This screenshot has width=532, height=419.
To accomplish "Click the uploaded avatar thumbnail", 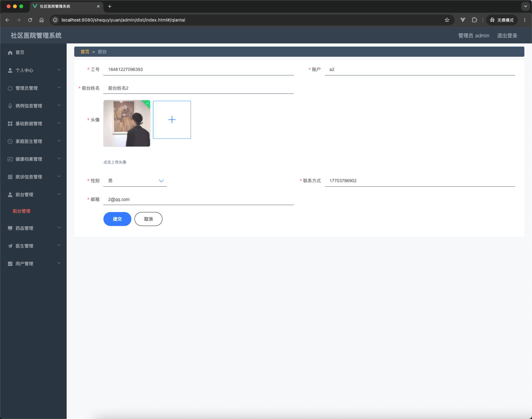I will 127,123.
